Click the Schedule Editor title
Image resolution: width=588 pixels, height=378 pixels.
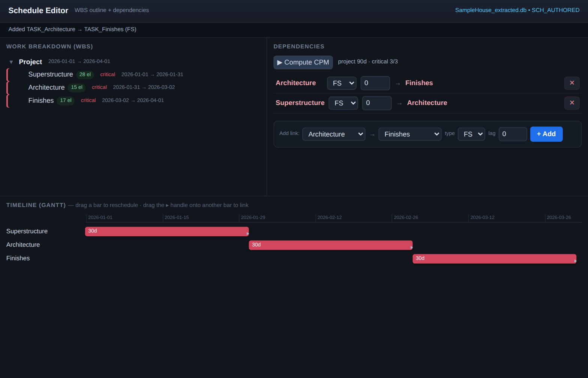pos(38,10)
